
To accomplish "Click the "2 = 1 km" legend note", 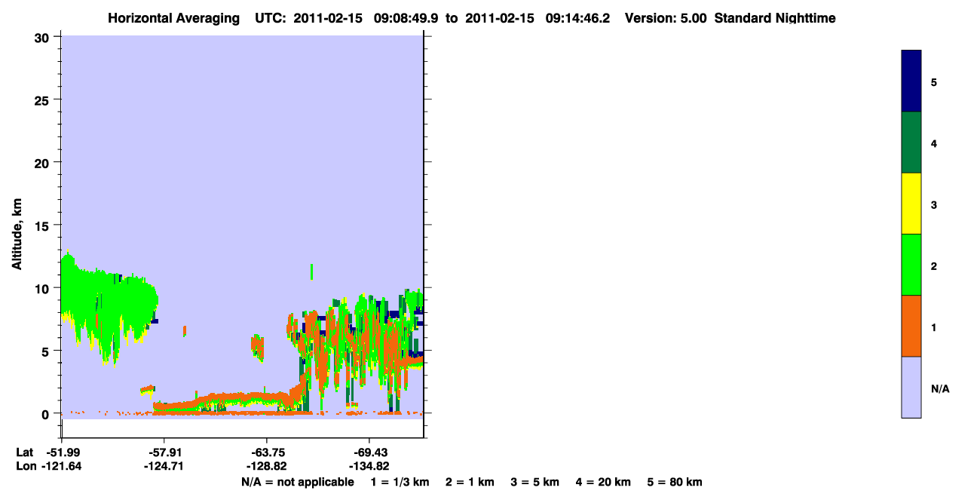I will click(470, 482).
